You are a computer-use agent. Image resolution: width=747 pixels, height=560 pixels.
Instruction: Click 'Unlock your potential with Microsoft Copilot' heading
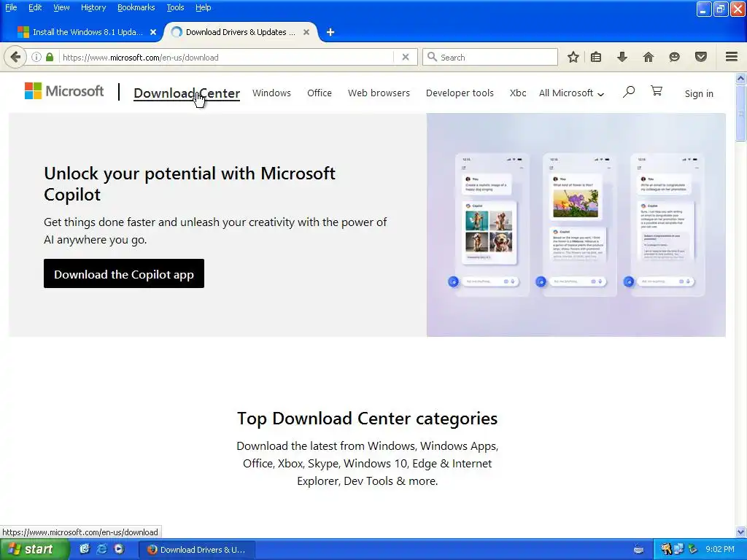click(x=190, y=184)
